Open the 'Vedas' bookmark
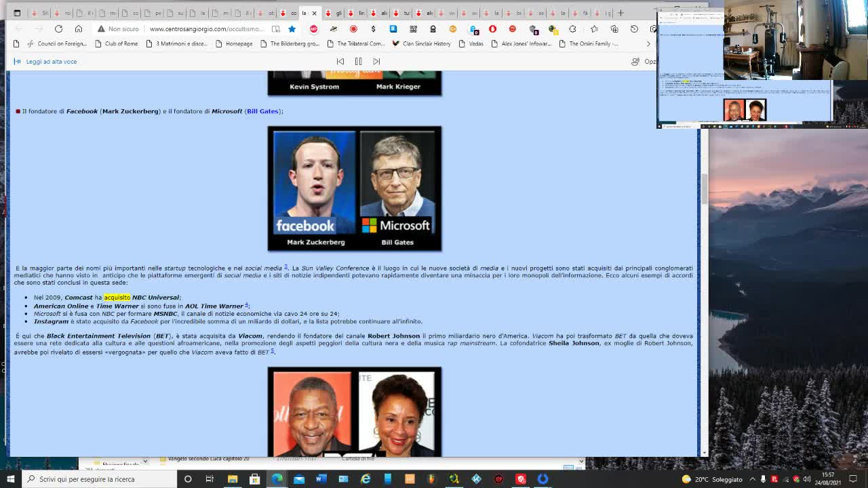 click(471, 43)
